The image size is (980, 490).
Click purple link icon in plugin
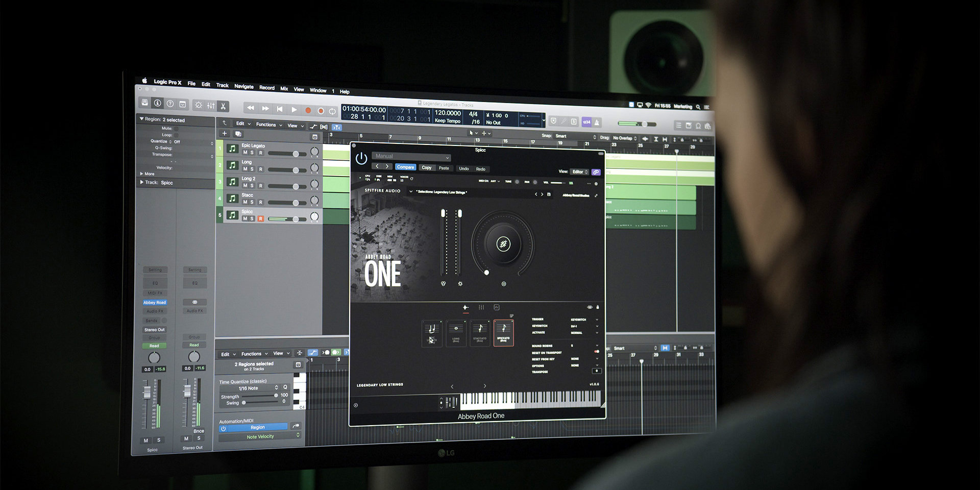tap(596, 173)
